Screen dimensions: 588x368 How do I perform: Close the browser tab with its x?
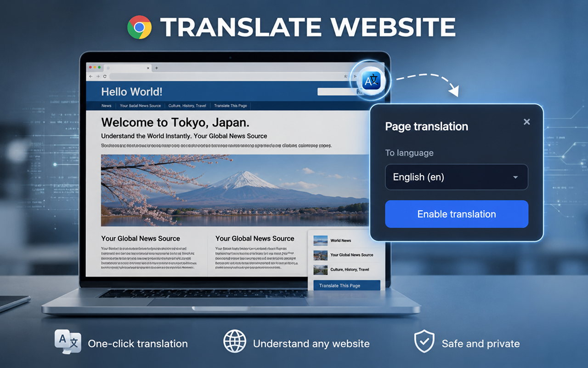click(148, 68)
